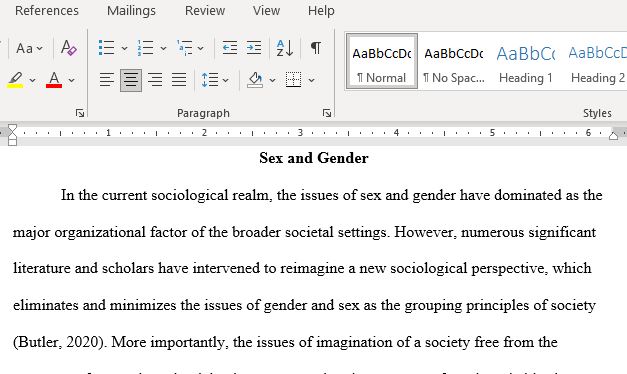
Task: Apply the No Spacing style
Action: coord(454,61)
